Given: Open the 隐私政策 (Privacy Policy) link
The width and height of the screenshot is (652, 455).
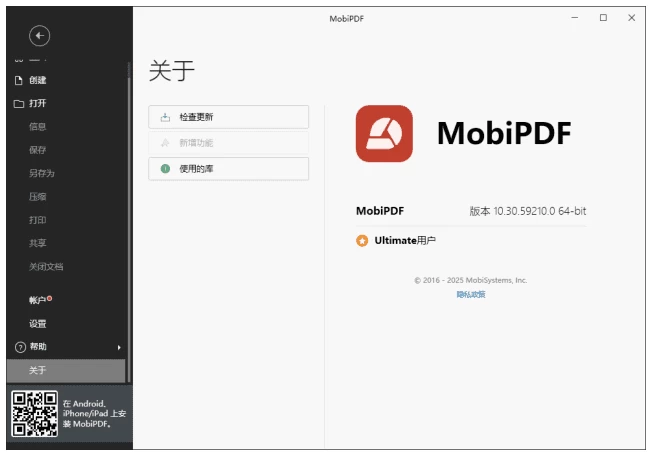Looking at the screenshot, I should coord(471,294).
